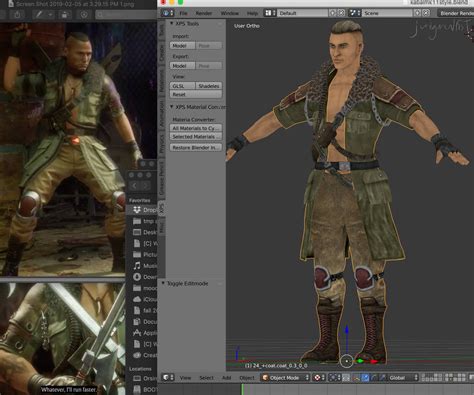
Task: Click the Finder back arrow button
Action: click(135, 186)
